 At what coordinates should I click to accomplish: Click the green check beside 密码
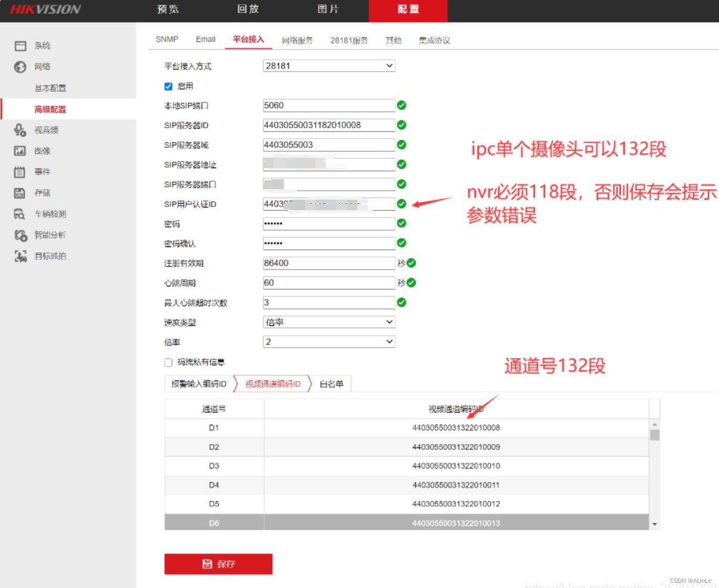coord(402,223)
